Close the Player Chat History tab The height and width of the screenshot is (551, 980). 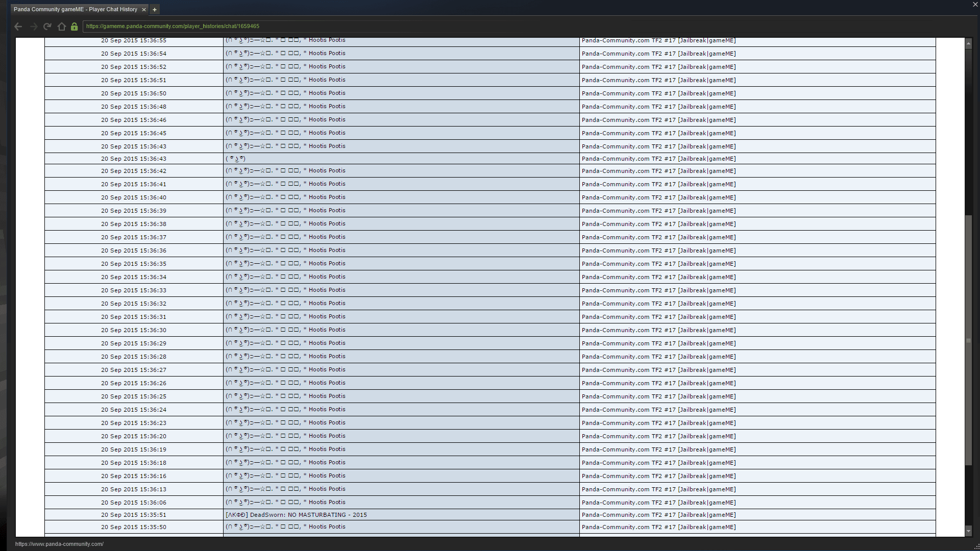[x=144, y=10]
